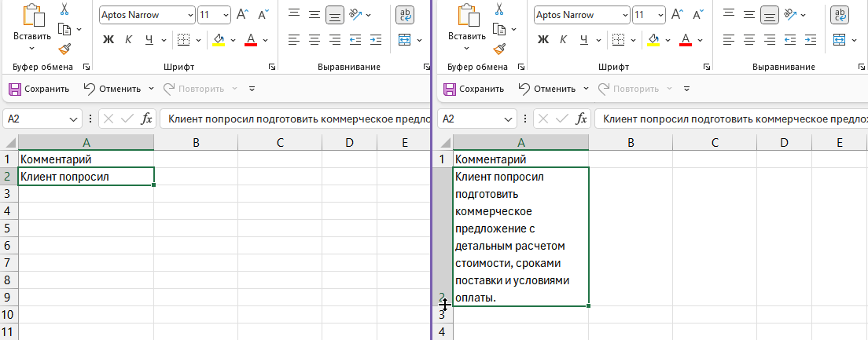Click text orientation icon in left window
This screenshot has width=868, height=340.
pyautogui.click(x=355, y=14)
